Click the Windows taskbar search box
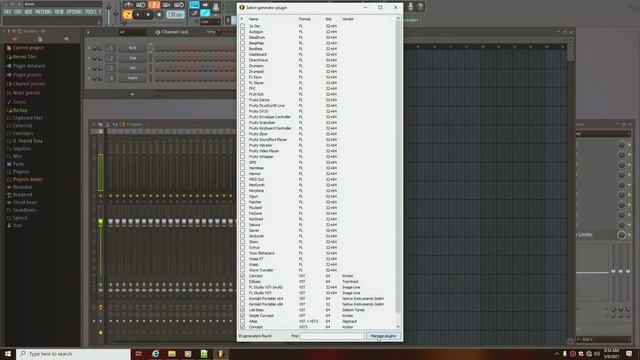The width and height of the screenshot is (640, 360). [x=73, y=353]
